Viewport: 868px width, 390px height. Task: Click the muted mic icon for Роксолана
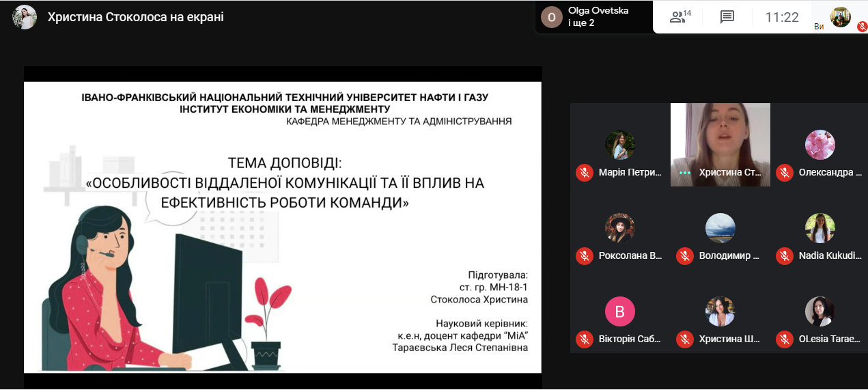point(584,256)
